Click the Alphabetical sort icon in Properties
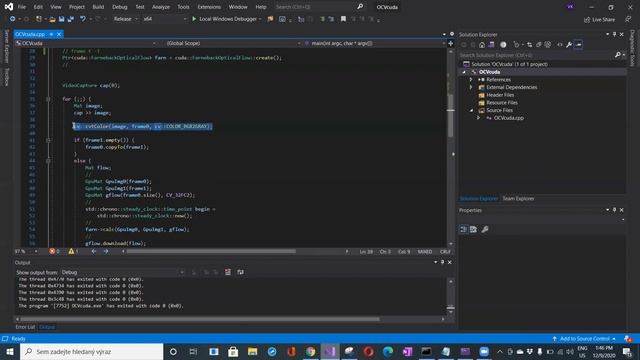The height and width of the screenshot is (360, 640). point(473,229)
